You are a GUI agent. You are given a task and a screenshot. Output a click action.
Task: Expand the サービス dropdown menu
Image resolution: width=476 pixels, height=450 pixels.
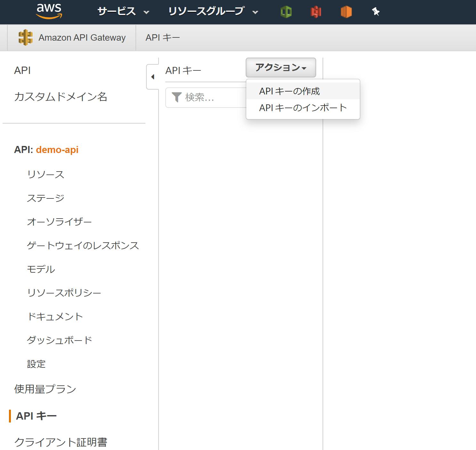tap(123, 12)
